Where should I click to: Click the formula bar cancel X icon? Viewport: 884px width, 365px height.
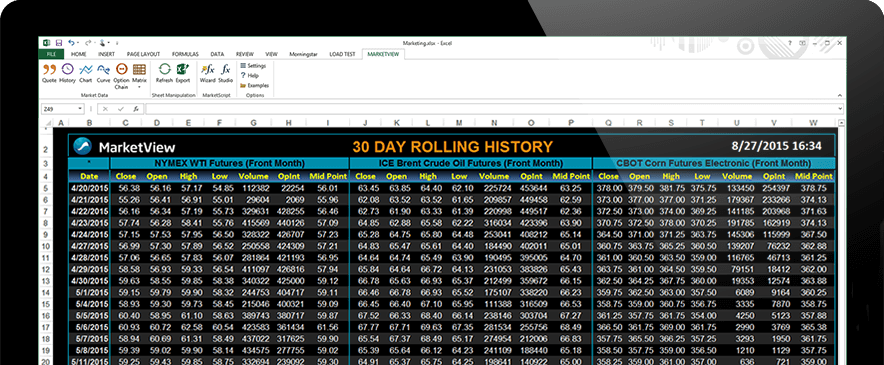pos(105,109)
